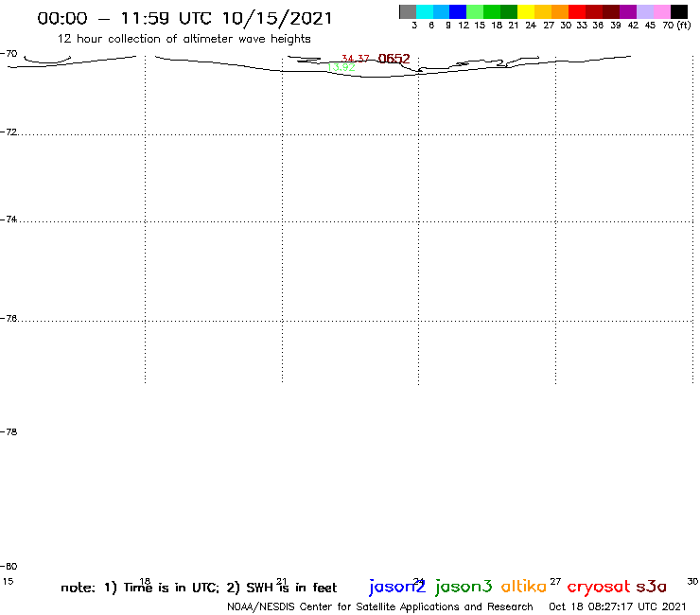Click the longitude label '30' at bottom right

(x=692, y=582)
